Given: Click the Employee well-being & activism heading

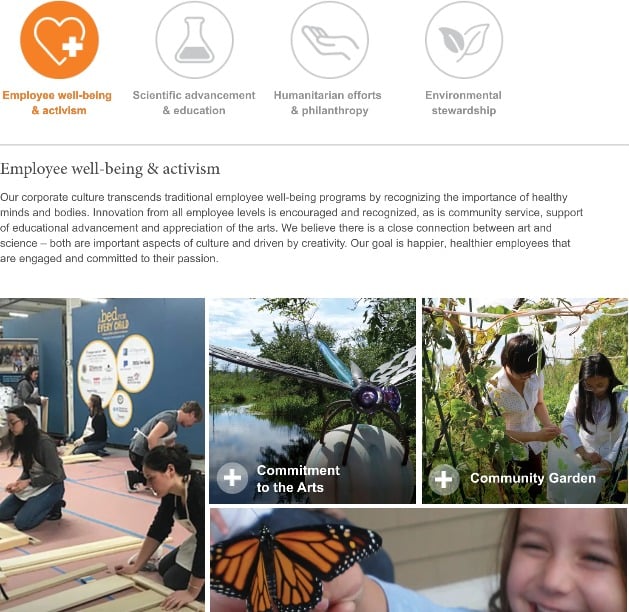Looking at the screenshot, I should [x=110, y=169].
